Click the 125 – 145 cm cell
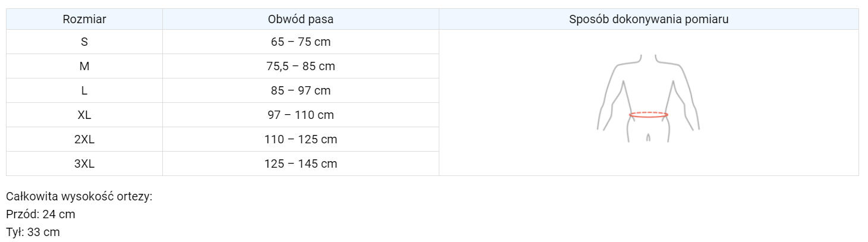 (x=301, y=164)
